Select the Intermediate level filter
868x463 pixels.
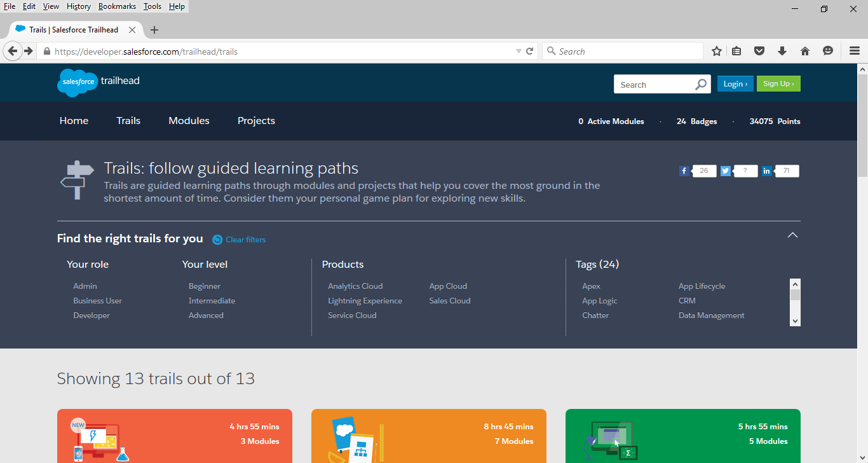(212, 301)
